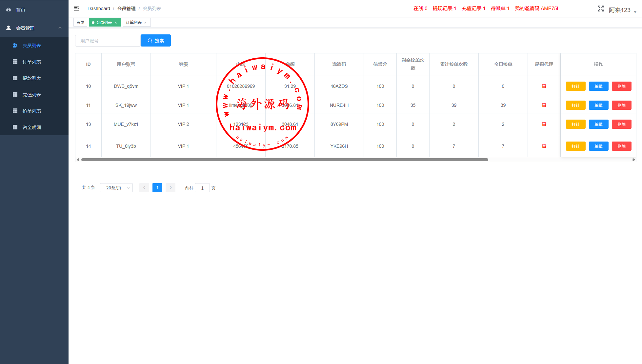
Task: Click 删除 for user TU_0ly3b
Action: point(621,146)
